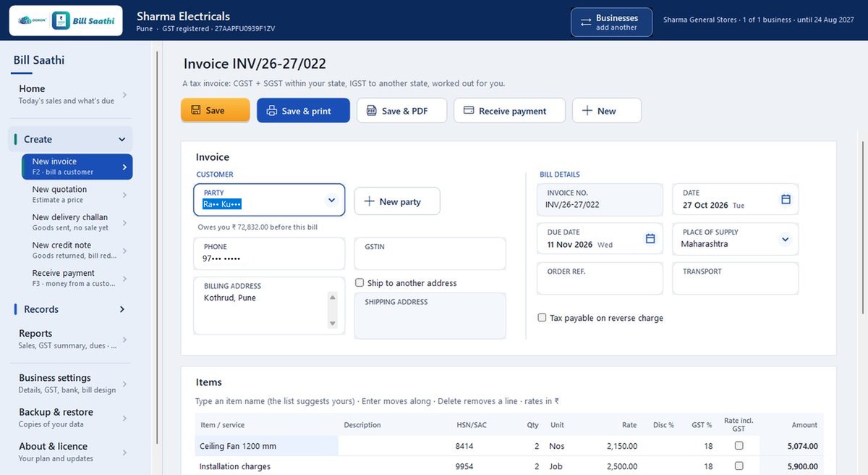The width and height of the screenshot is (868, 475).
Task: Open New quotation from sidebar
Action: (77, 195)
